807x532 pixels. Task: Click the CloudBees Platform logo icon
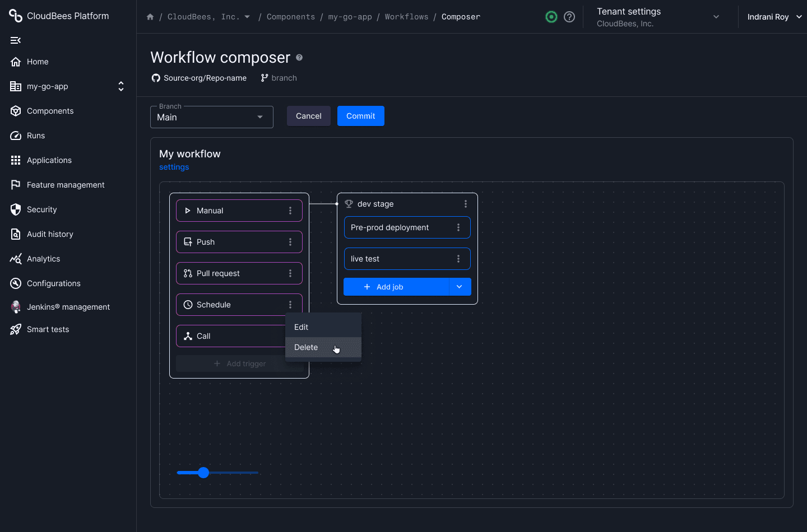click(16, 16)
